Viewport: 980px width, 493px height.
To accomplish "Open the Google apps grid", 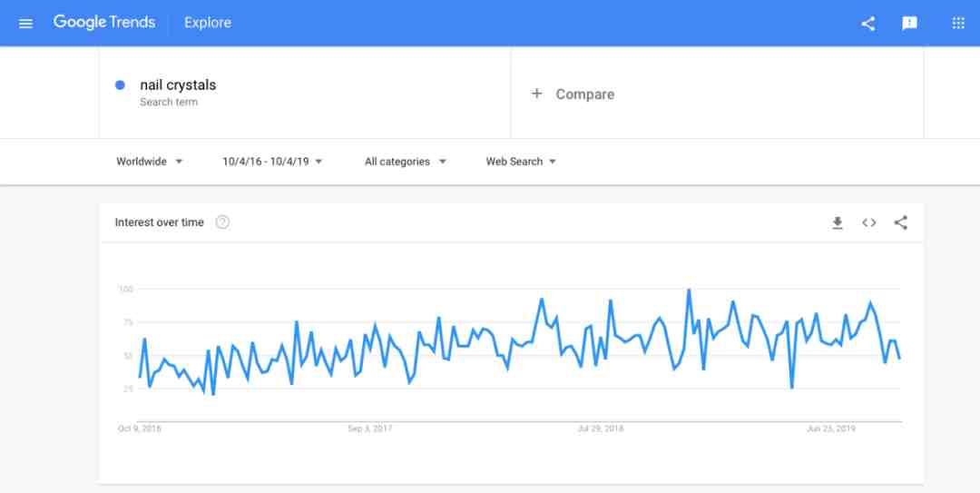I will click(958, 23).
